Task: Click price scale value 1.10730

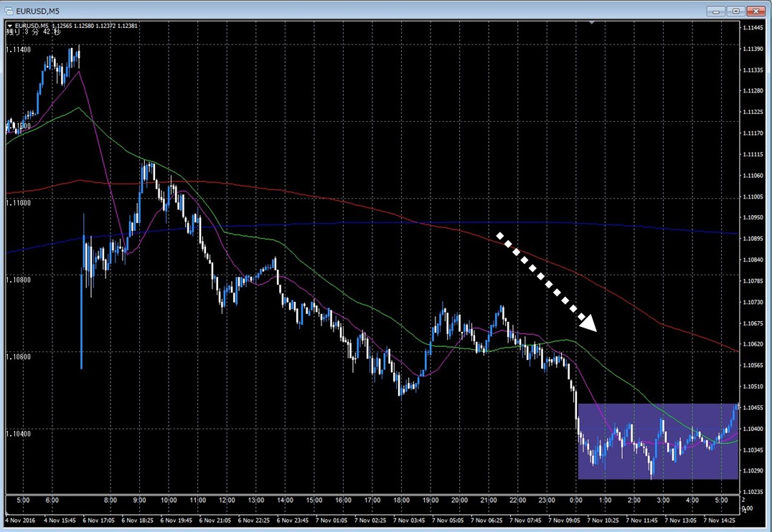Action: 752,302
